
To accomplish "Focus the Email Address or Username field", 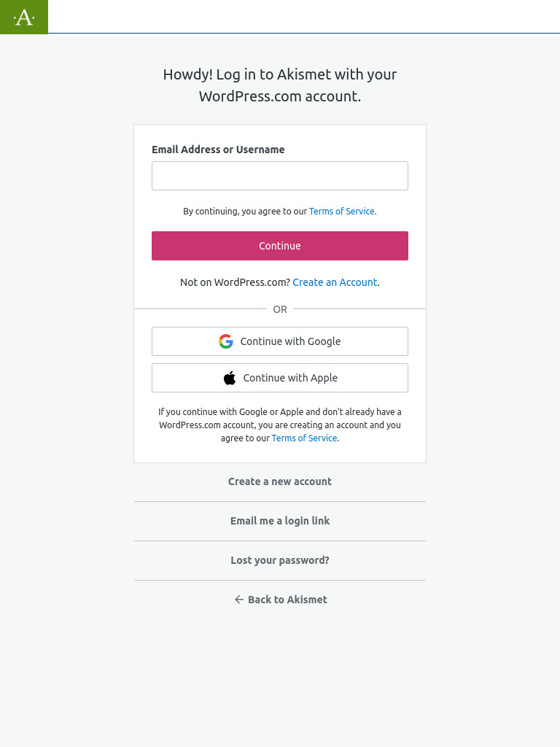I will [280, 176].
